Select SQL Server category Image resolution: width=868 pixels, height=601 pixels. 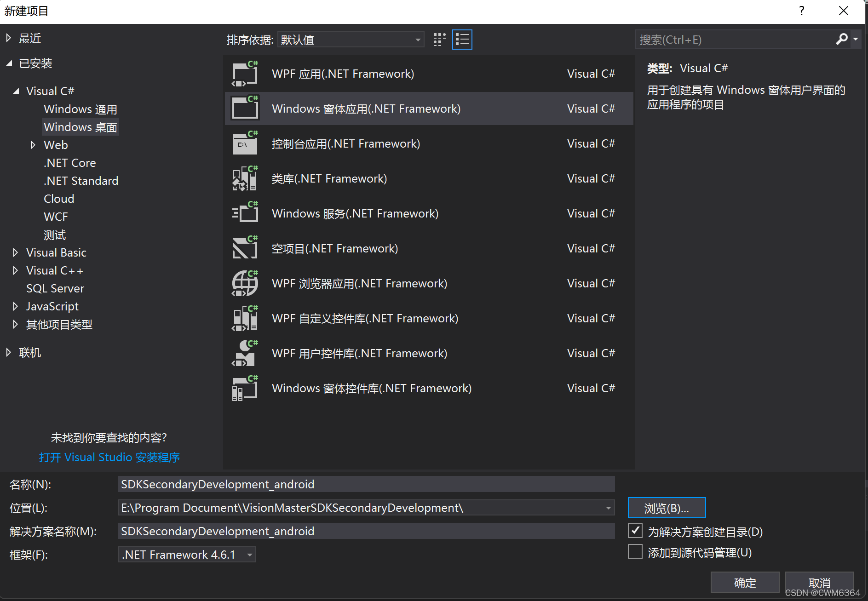pyautogui.click(x=55, y=288)
